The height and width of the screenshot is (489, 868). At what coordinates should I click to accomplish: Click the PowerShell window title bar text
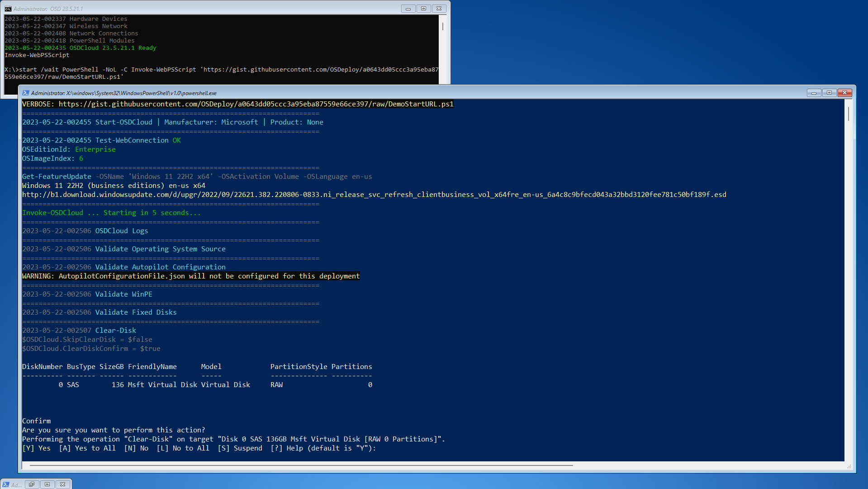point(123,93)
